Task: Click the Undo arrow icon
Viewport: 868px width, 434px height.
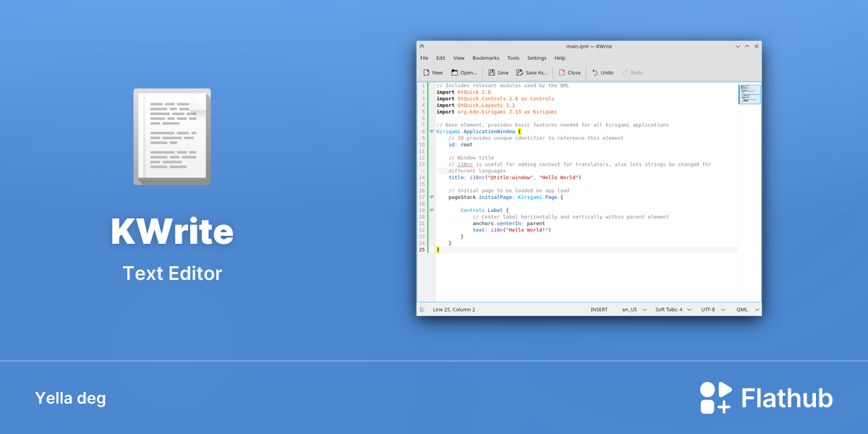Action: click(x=595, y=72)
